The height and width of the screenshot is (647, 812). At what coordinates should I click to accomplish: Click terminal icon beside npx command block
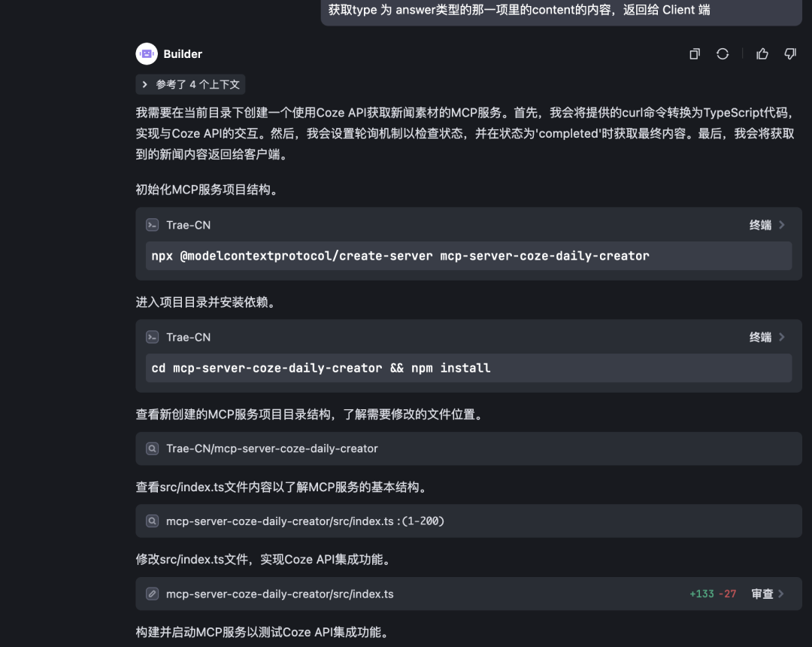(152, 225)
